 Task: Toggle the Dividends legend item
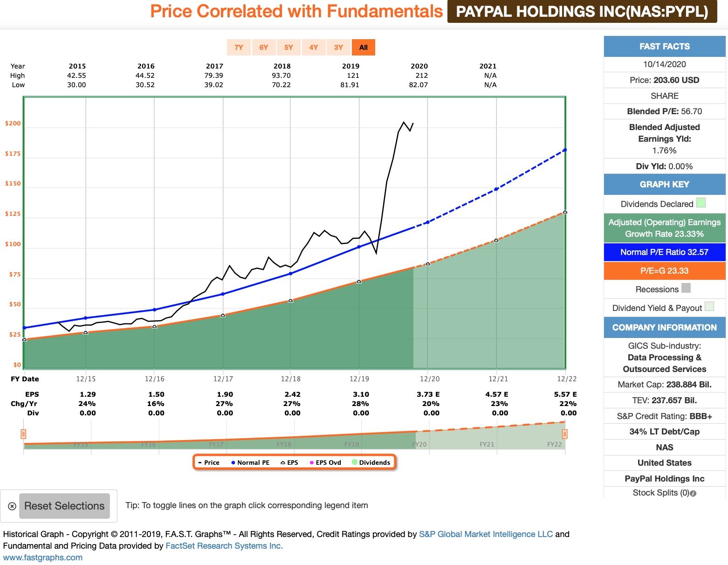[371, 462]
